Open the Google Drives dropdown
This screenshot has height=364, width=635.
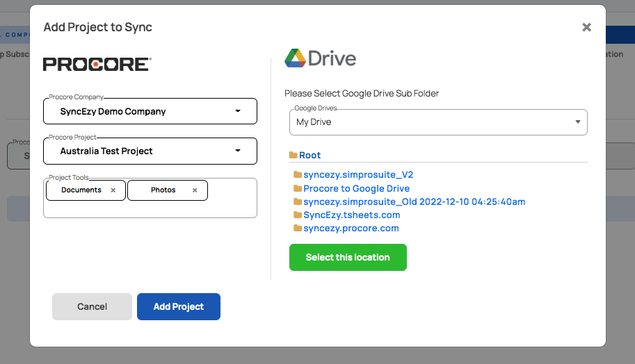pyautogui.click(x=438, y=122)
